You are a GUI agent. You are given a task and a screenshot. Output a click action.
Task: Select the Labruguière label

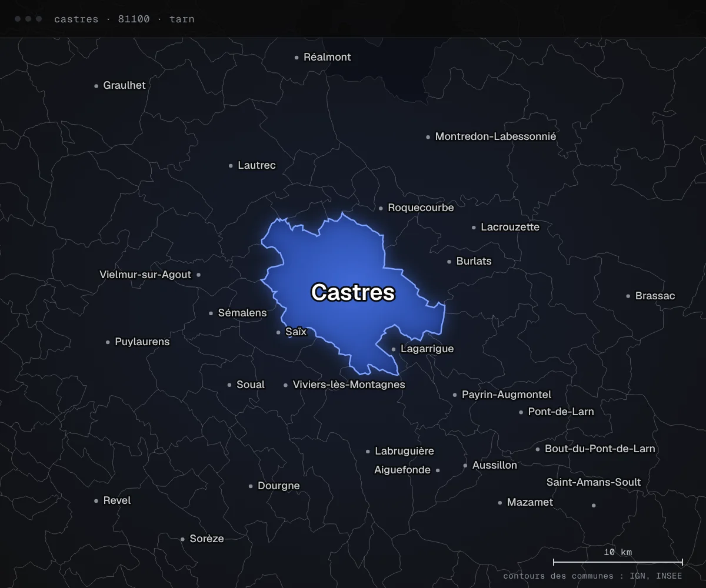pyautogui.click(x=404, y=451)
